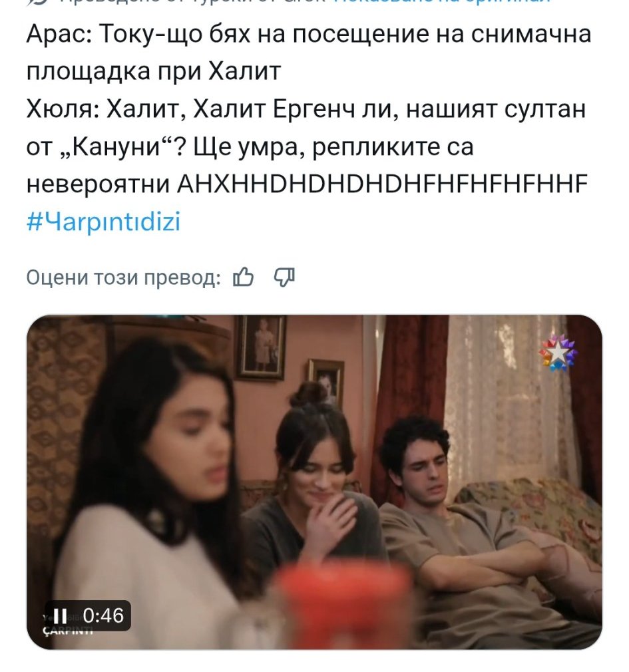Open the #Чarpıntıdizi hashtag
The image size is (629, 672).
[103, 222]
